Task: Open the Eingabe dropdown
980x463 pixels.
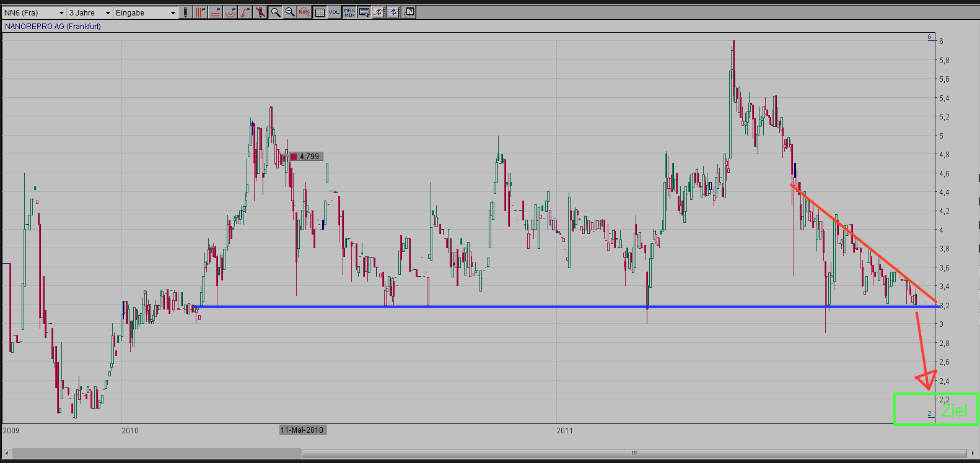Action: [173, 13]
